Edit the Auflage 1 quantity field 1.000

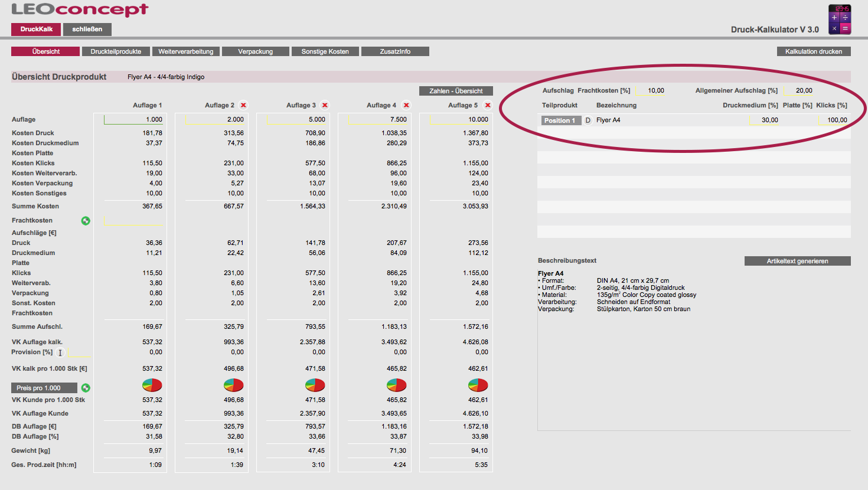[133, 119]
